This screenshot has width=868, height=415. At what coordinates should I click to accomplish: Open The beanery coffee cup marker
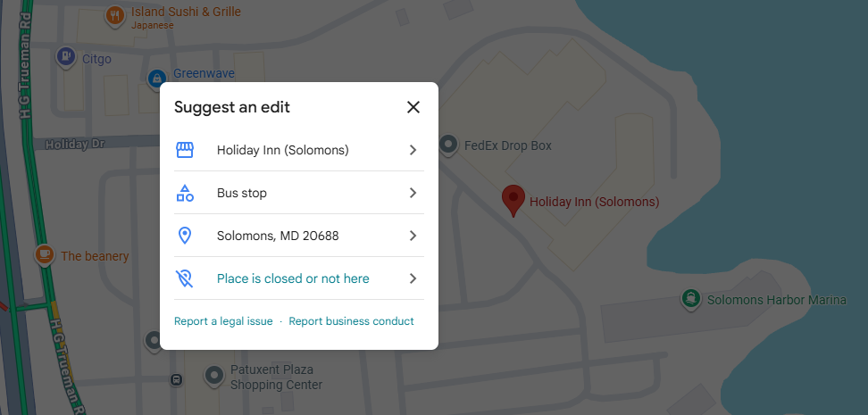(44, 255)
